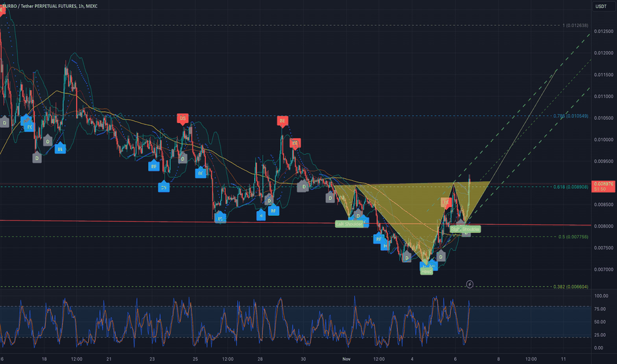Click the Nov date on the time axis
This screenshot has height=364, width=617.
pos(346,359)
